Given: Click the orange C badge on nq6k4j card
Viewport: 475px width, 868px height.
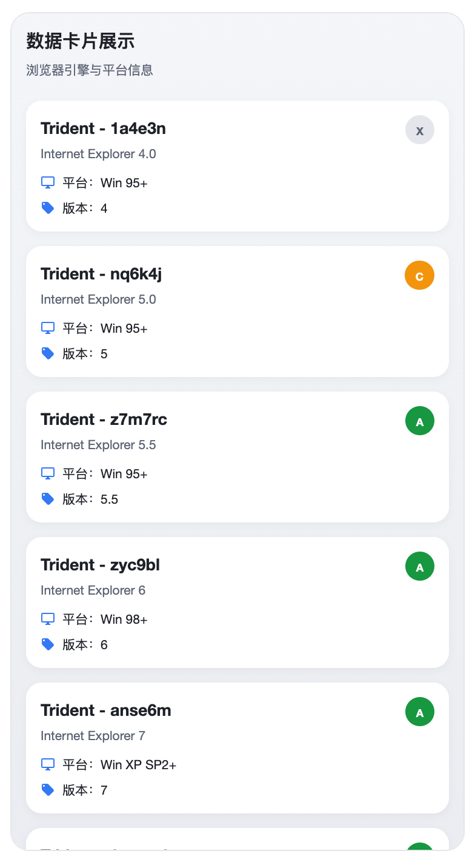Looking at the screenshot, I should point(419,275).
